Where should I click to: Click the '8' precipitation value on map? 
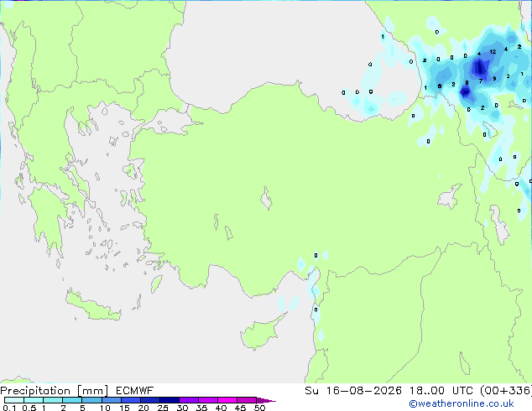(467, 83)
